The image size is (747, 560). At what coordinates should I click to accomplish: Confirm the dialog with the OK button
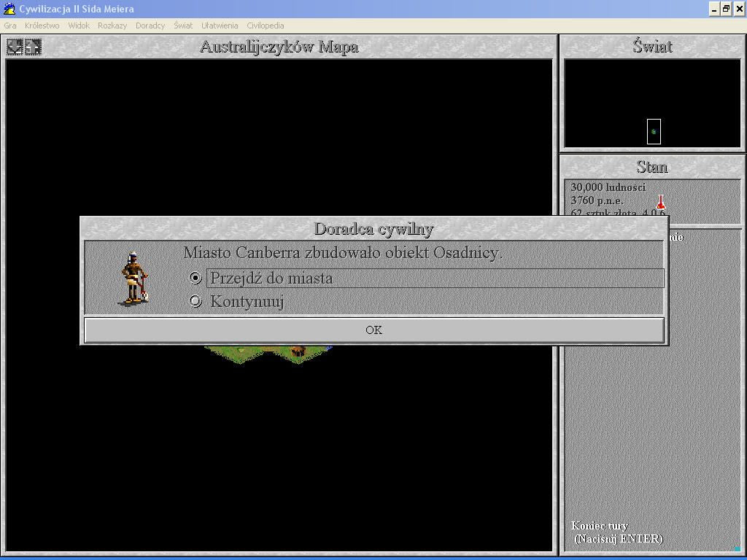point(374,330)
